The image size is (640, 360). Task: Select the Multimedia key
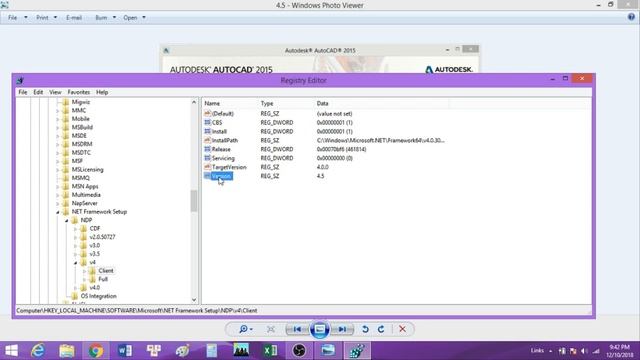click(86, 195)
